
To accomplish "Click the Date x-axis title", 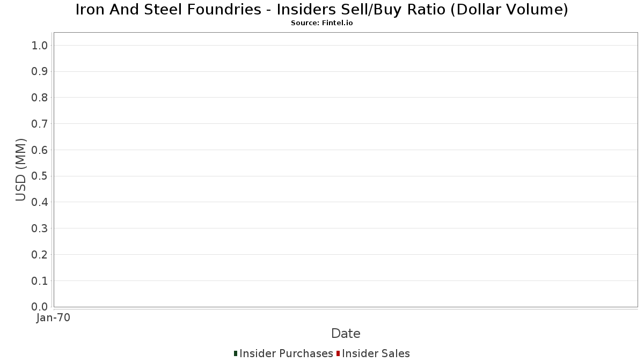I will [x=346, y=333].
